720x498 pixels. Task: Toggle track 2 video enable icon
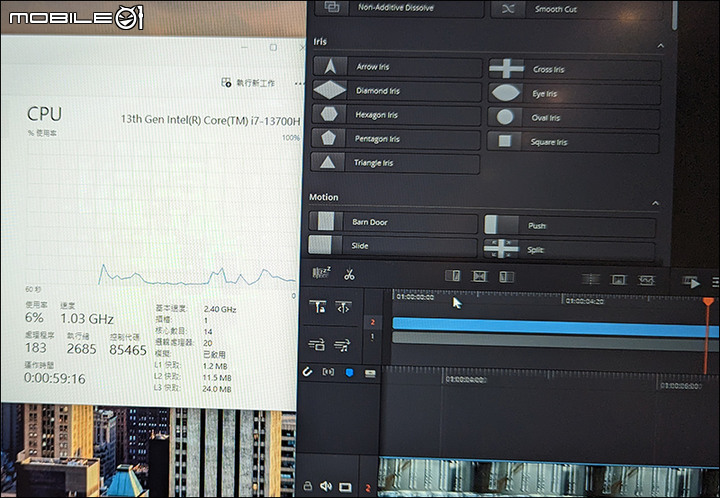[345, 487]
